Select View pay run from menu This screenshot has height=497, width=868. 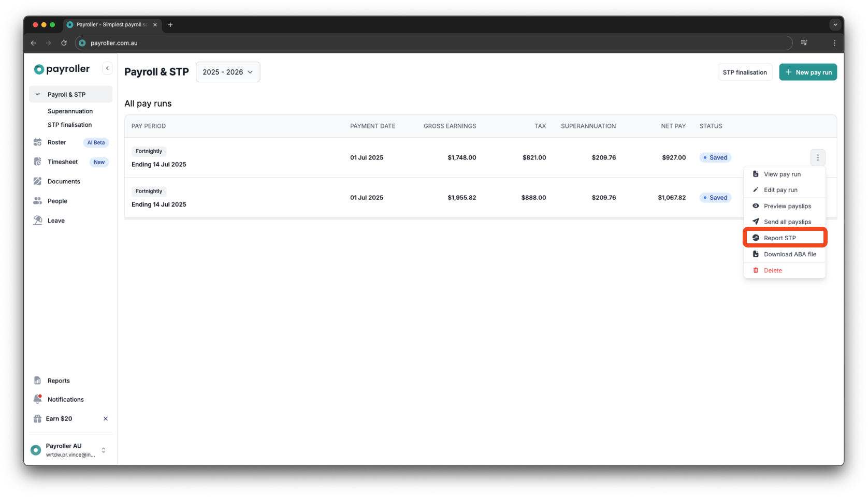pyautogui.click(x=785, y=174)
